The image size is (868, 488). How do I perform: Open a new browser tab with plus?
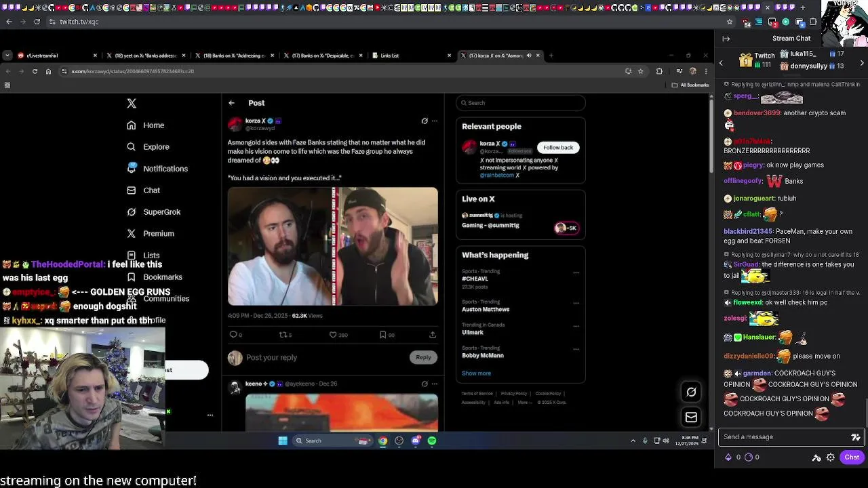click(551, 56)
